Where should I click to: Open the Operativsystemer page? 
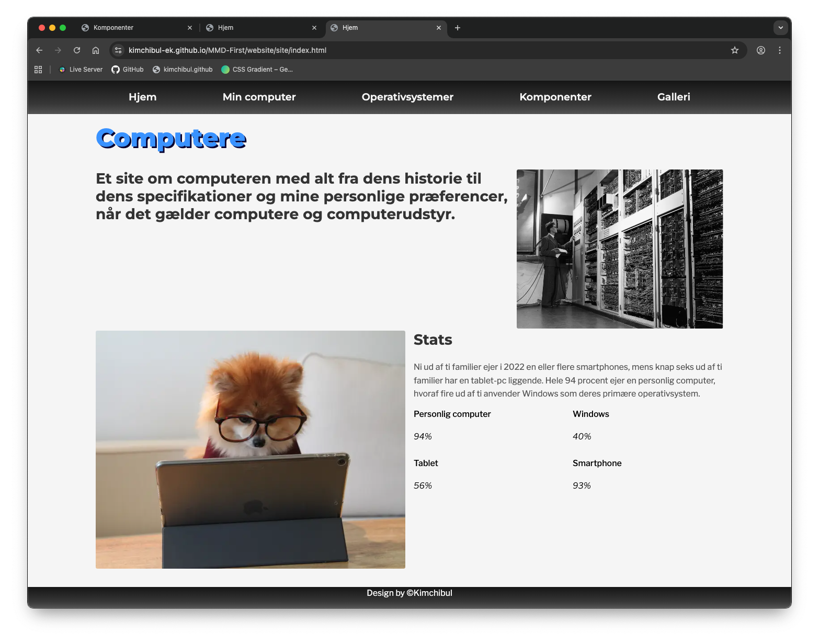[x=407, y=97]
